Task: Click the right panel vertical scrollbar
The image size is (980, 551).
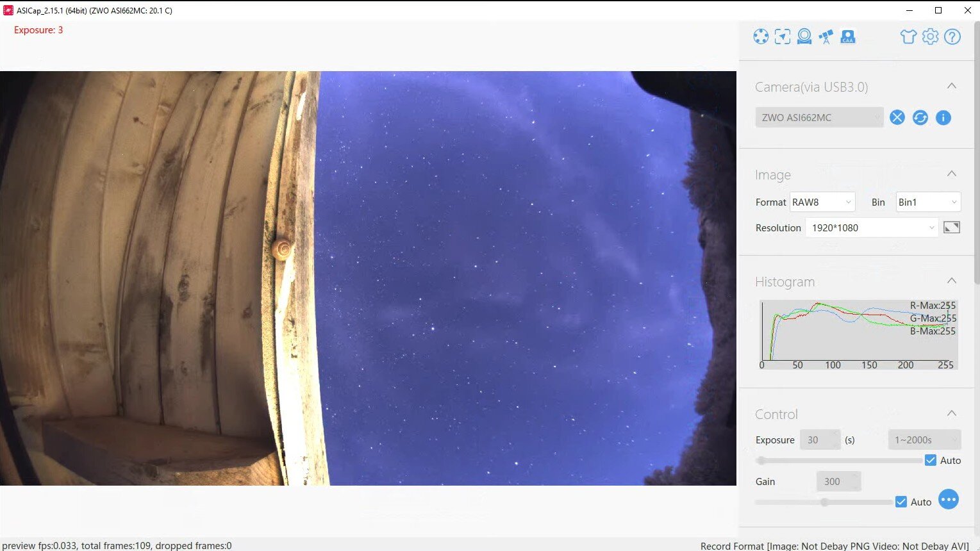Action: pyautogui.click(x=976, y=154)
